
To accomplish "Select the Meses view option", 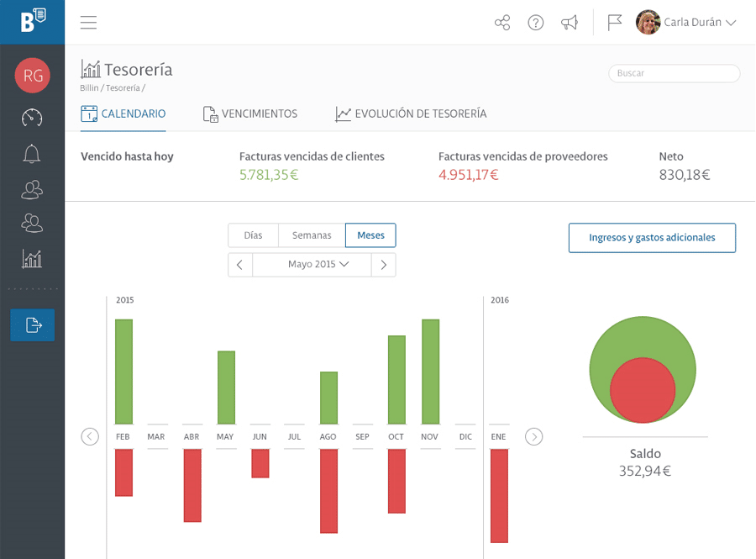I will coord(370,235).
